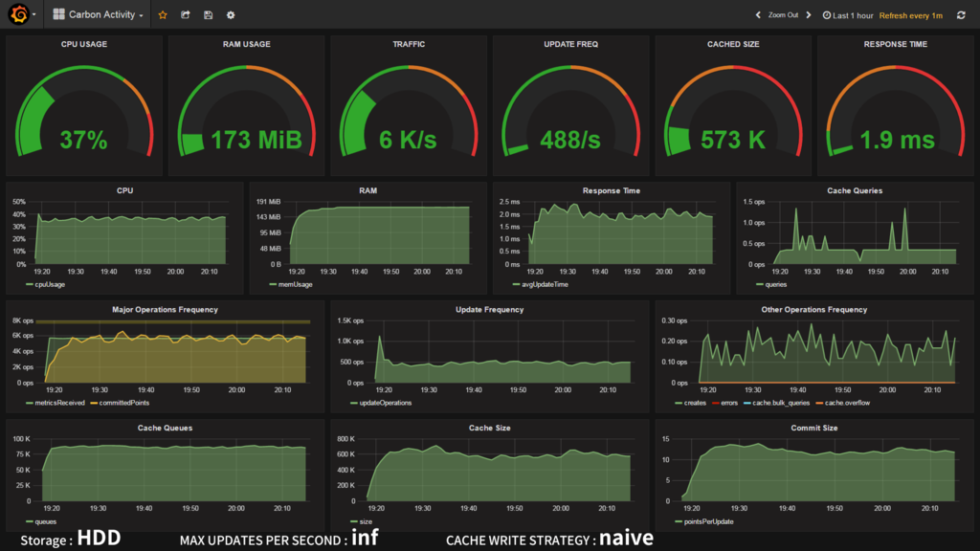Click the share dashboard icon
980x551 pixels.
click(x=186, y=15)
